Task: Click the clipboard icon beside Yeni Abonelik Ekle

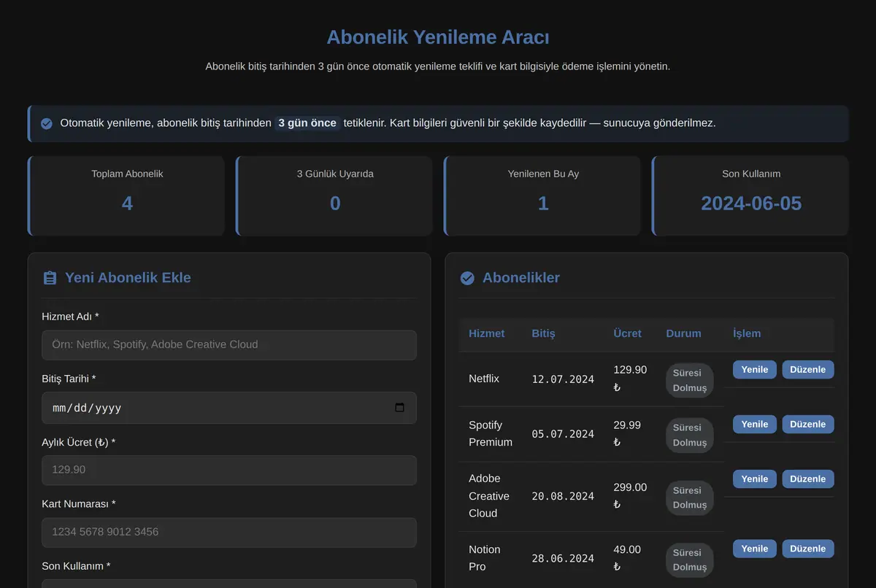Action: [x=50, y=278]
